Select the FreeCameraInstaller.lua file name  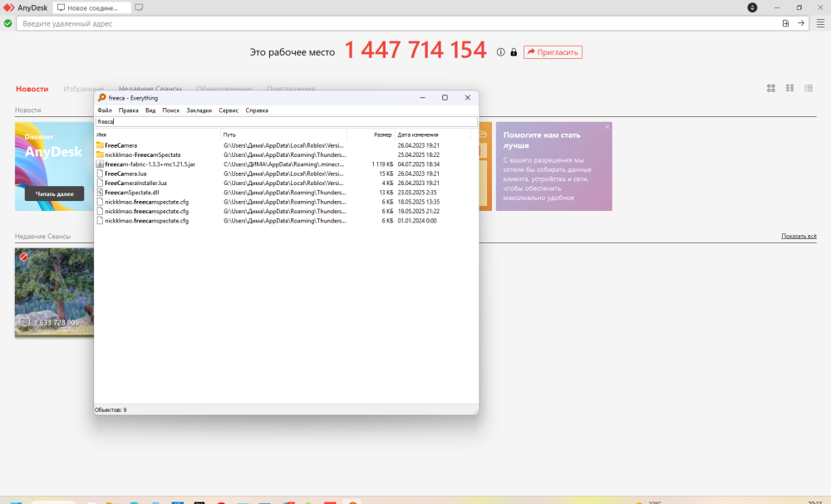(x=135, y=183)
